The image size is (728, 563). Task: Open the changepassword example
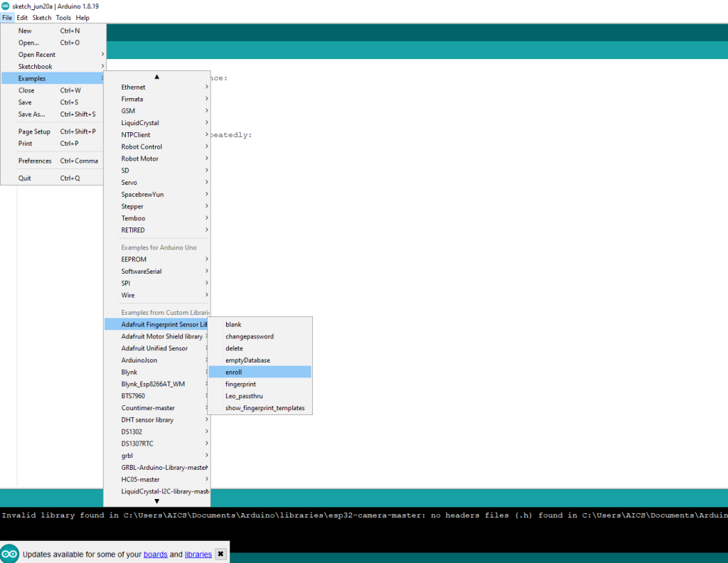[x=249, y=336]
